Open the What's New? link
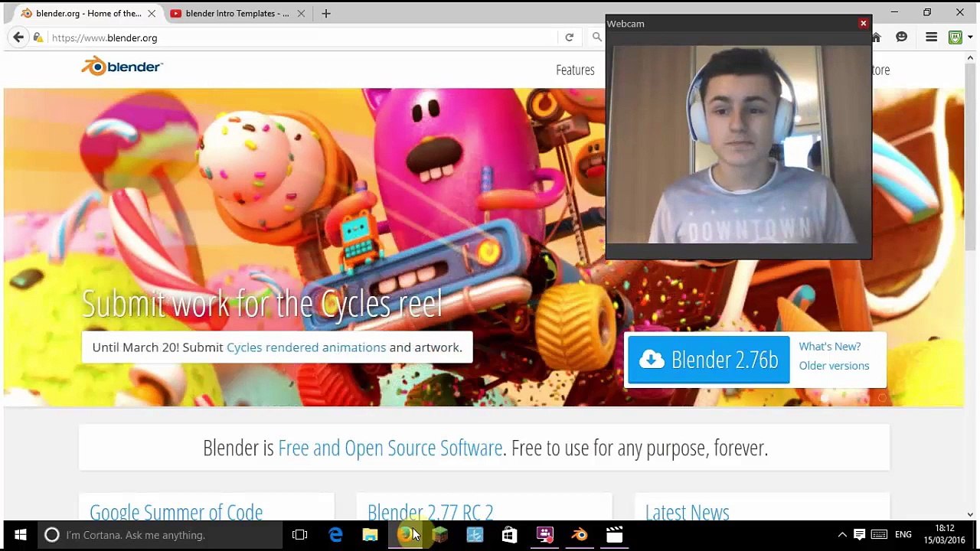This screenshot has height=551, width=980. (x=830, y=347)
